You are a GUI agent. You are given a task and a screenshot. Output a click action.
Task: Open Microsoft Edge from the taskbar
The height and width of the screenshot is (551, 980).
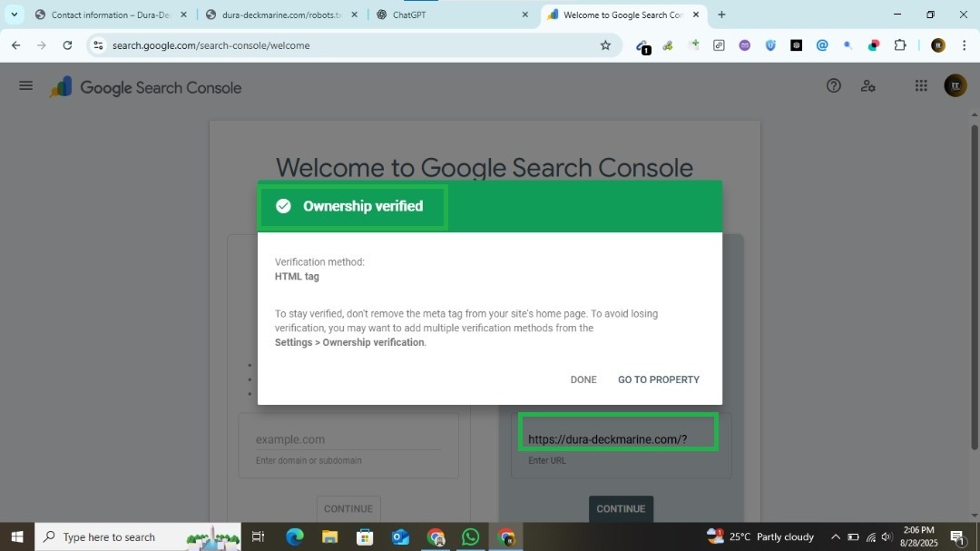295,536
